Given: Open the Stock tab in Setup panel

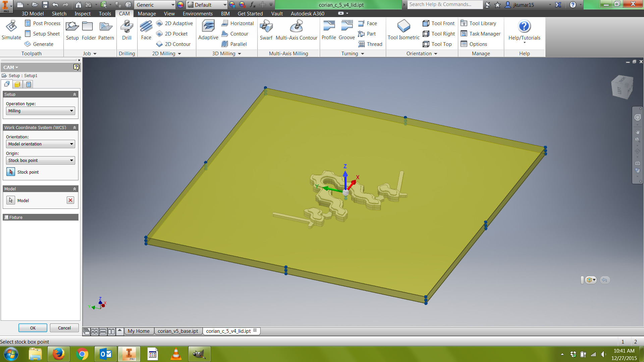Looking at the screenshot, I should click(17, 84).
